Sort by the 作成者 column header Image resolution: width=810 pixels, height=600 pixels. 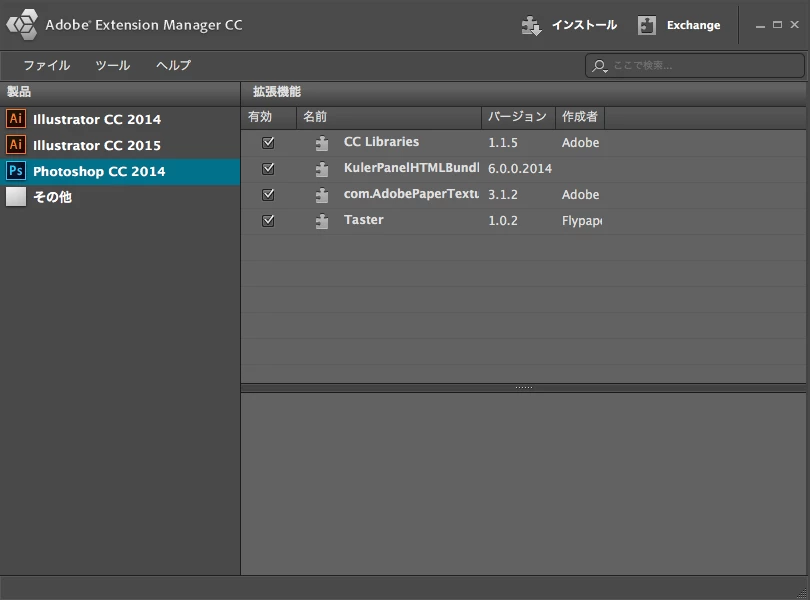tap(580, 117)
